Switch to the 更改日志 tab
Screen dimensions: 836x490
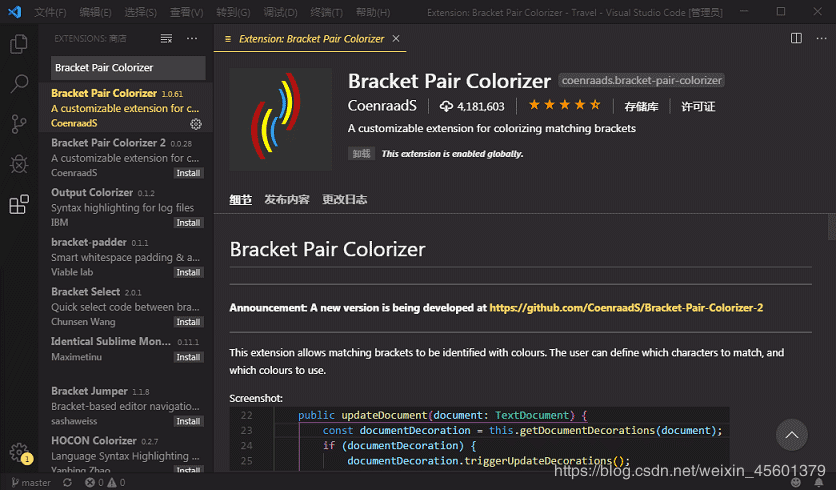pos(344,199)
